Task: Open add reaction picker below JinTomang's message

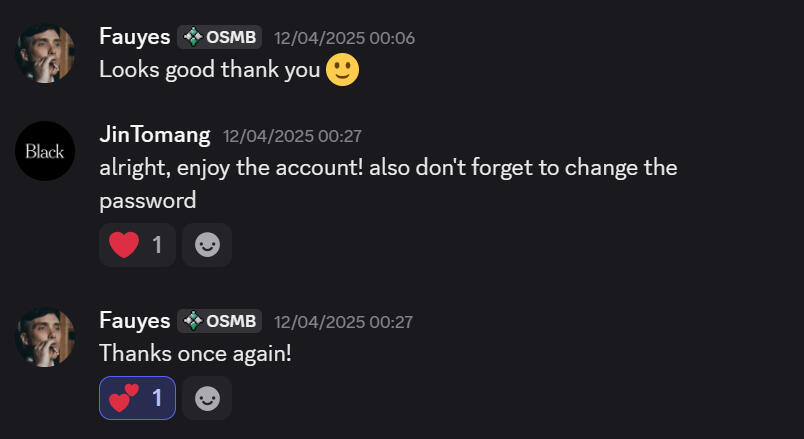Action: [x=207, y=245]
